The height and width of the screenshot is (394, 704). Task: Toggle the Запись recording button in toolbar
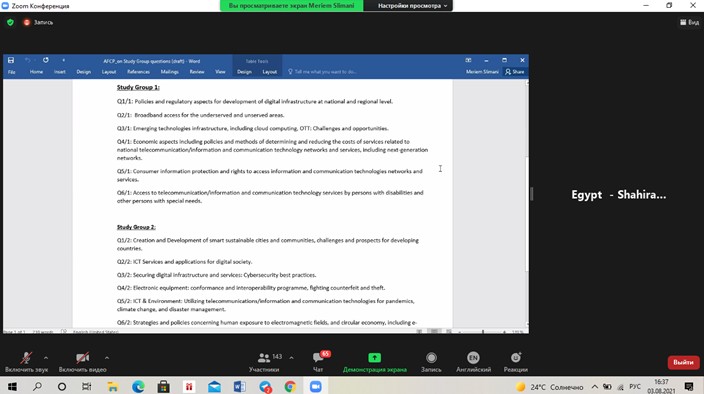431,362
